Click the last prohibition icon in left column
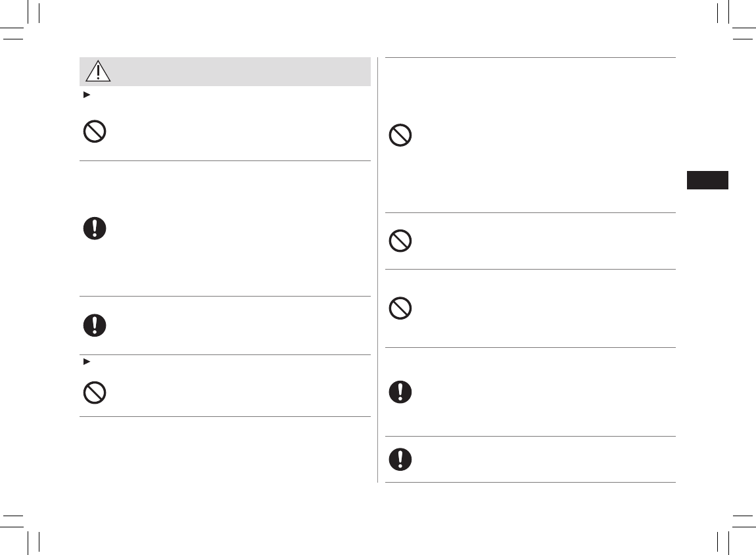Image resolution: width=756 pixels, height=555 pixels. (x=95, y=393)
